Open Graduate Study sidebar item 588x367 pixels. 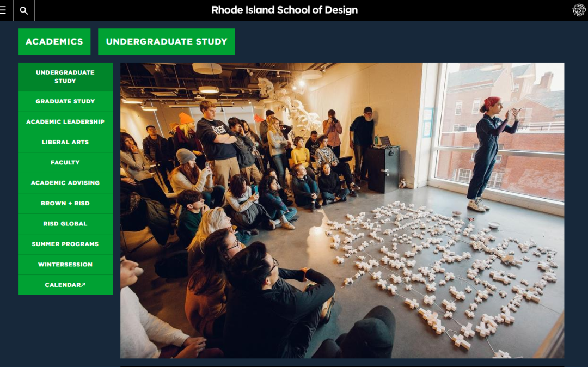pos(65,101)
